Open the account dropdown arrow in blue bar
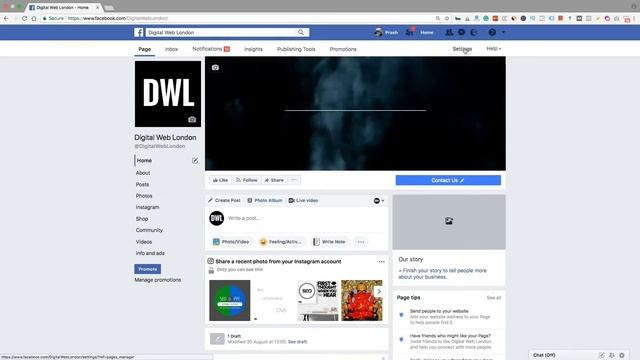The height and width of the screenshot is (360, 640). click(x=503, y=32)
